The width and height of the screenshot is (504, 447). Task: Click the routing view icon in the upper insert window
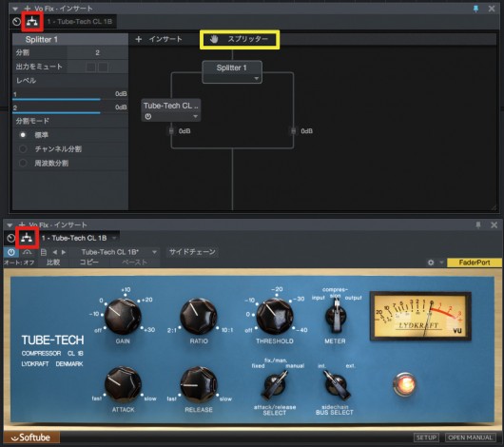[x=32, y=22]
